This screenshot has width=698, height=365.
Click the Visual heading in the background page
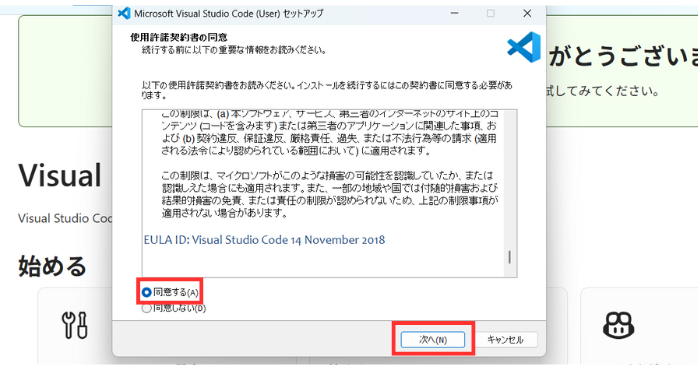(60, 175)
